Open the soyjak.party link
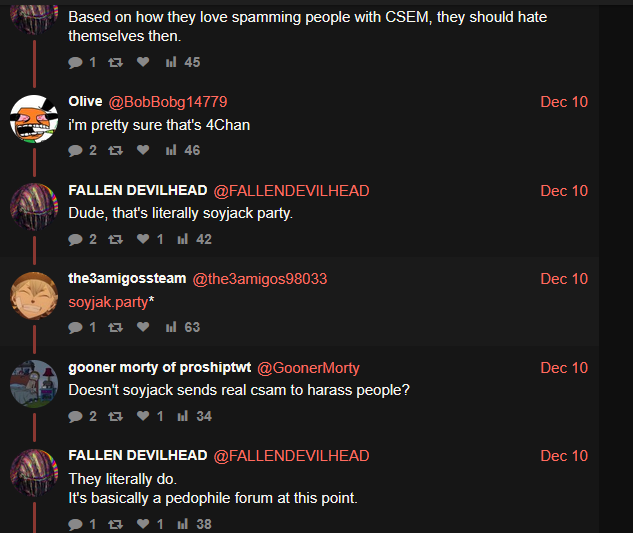This screenshot has height=533, width=633. pos(108,302)
